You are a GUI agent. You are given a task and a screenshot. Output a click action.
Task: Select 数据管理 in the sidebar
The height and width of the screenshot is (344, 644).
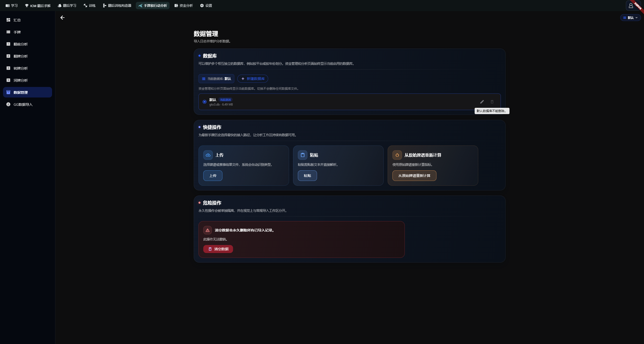pos(27,92)
